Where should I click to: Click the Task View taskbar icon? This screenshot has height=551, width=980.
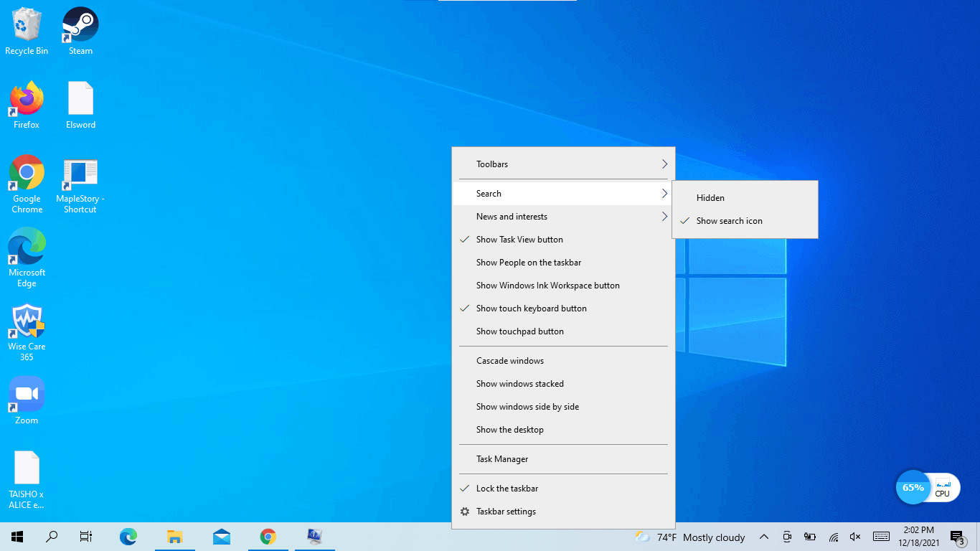point(86,537)
